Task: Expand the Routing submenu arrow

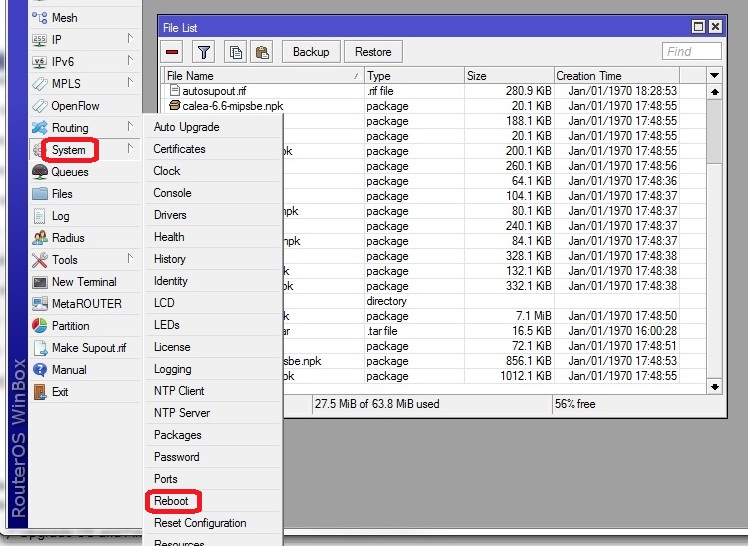Action: coord(130,127)
